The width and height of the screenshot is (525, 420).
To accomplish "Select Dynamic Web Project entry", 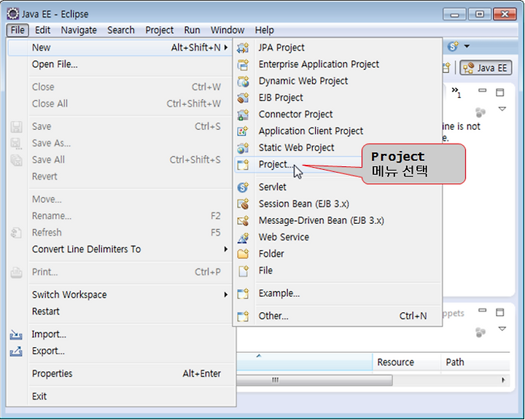I will tap(338, 81).
